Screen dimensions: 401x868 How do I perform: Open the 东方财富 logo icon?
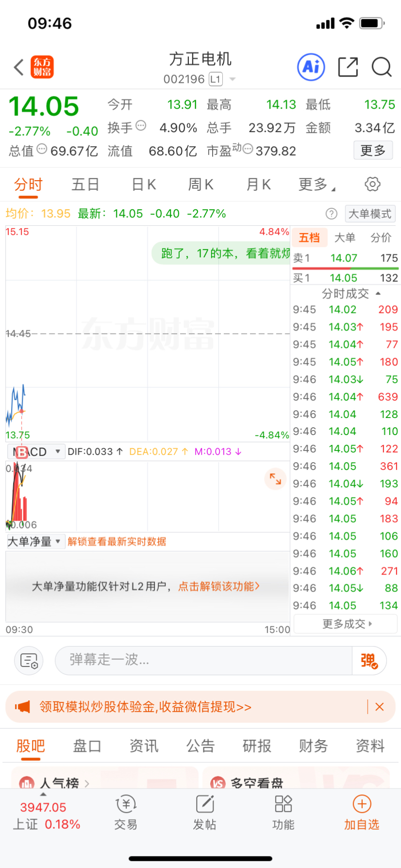[42, 67]
